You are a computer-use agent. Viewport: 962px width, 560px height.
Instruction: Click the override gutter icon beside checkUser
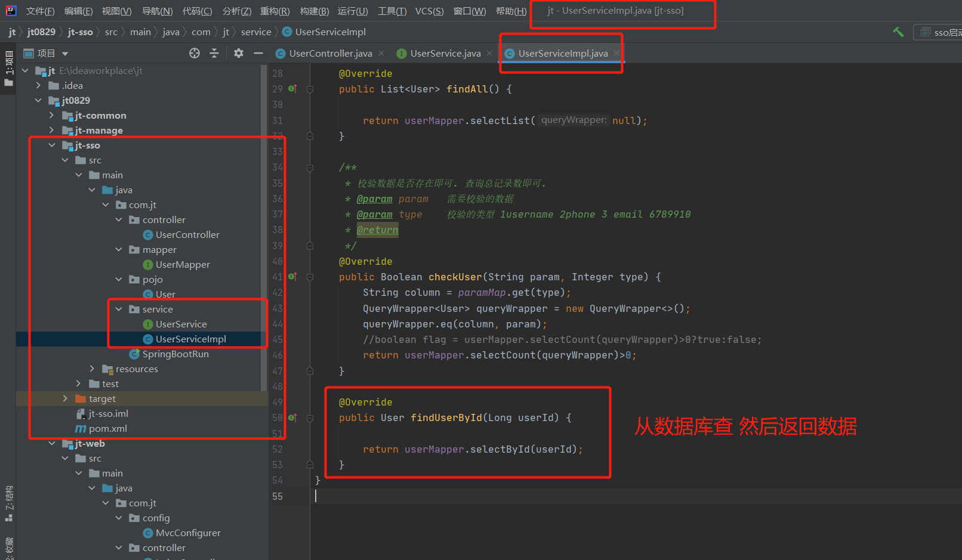[292, 277]
